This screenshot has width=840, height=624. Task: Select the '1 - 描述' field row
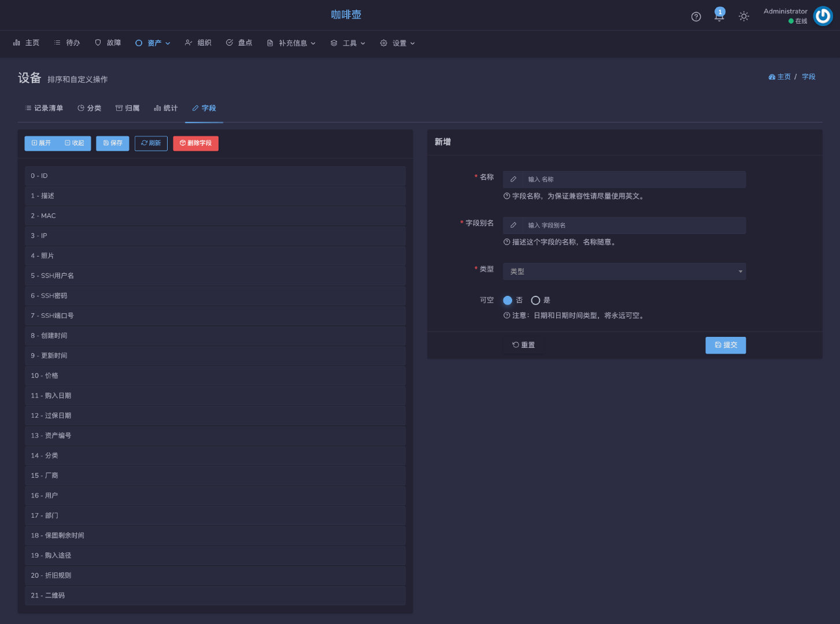(x=215, y=196)
